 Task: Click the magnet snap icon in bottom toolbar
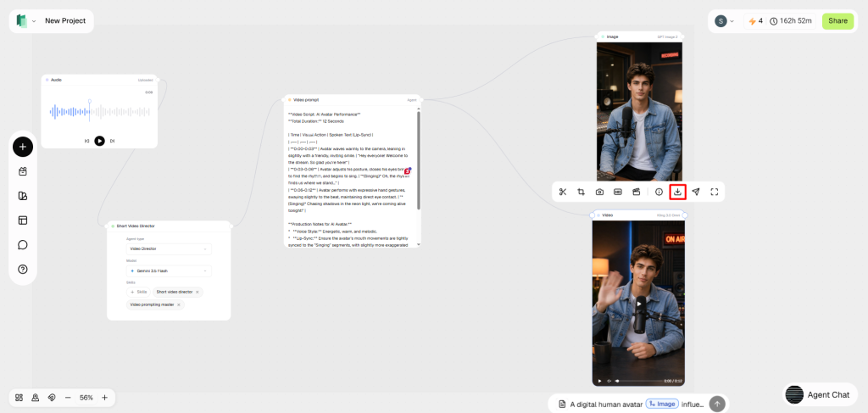tap(52, 398)
